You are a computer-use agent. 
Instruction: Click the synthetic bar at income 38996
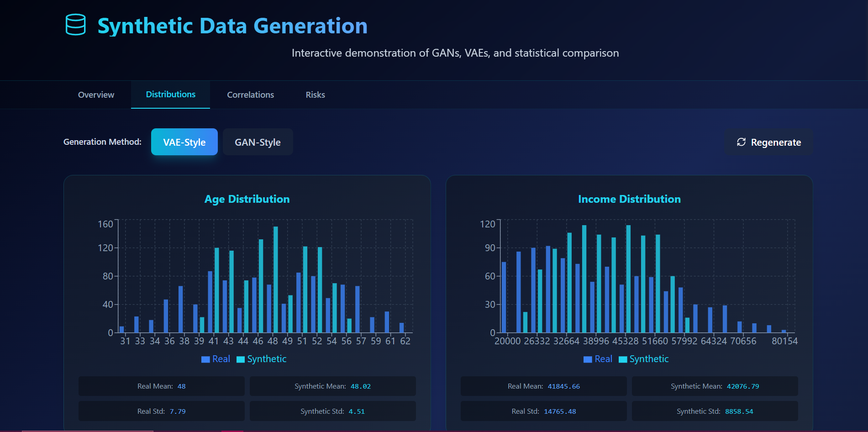(599, 284)
